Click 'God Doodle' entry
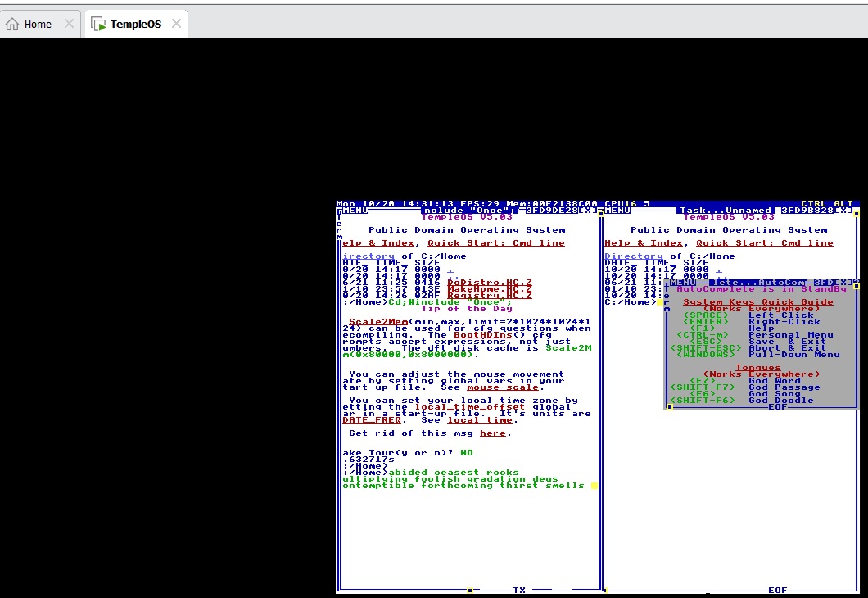Viewport: 868px width, 598px height. coord(781,401)
